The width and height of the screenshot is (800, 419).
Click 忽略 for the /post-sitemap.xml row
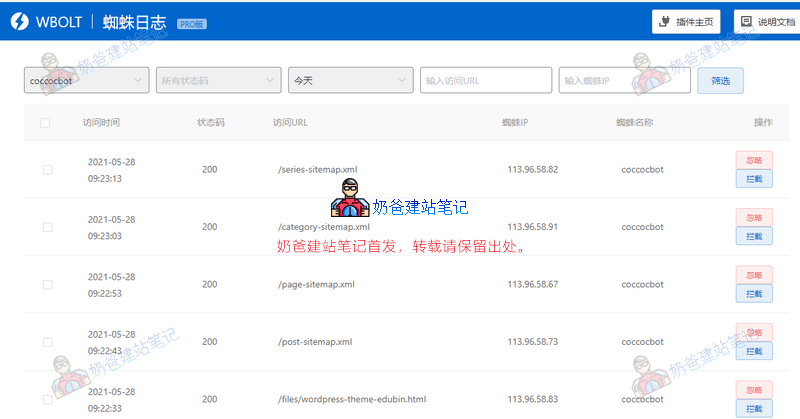[753, 331]
